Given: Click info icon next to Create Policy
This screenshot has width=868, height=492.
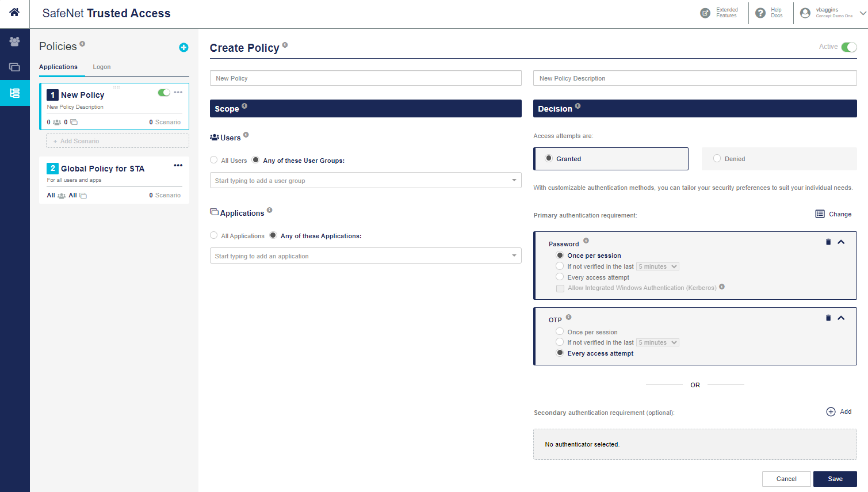Looking at the screenshot, I should pos(285,44).
